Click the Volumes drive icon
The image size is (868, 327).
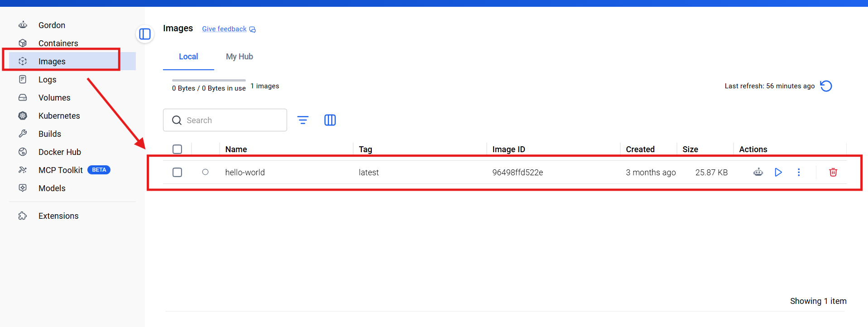click(x=23, y=97)
